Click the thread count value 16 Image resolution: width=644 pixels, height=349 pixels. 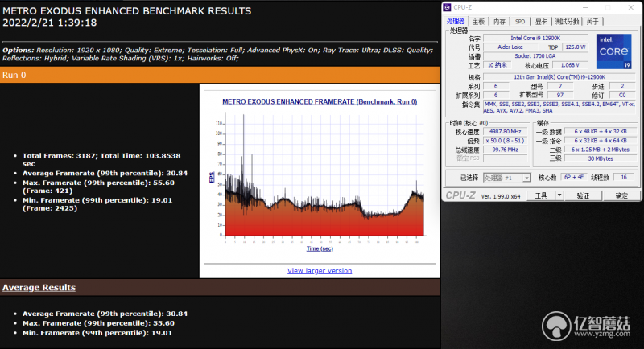pos(624,177)
